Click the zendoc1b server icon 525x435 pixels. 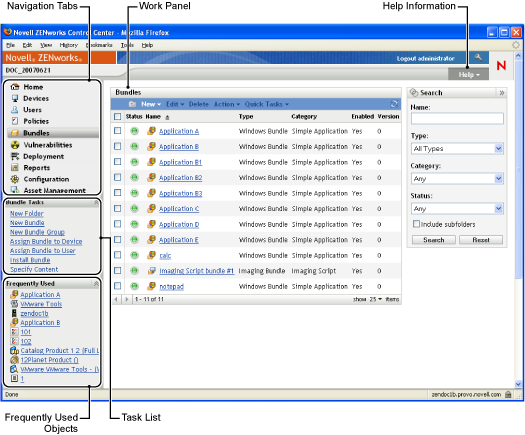coord(14,313)
